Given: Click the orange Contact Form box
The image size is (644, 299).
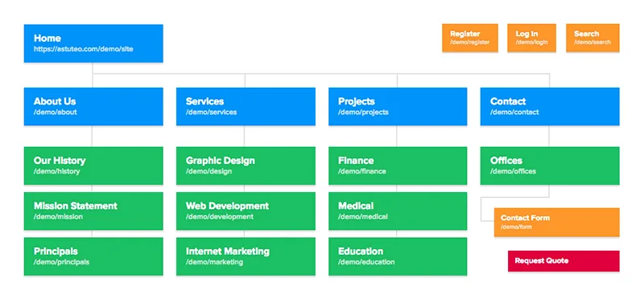Looking at the screenshot, I should click(556, 223).
